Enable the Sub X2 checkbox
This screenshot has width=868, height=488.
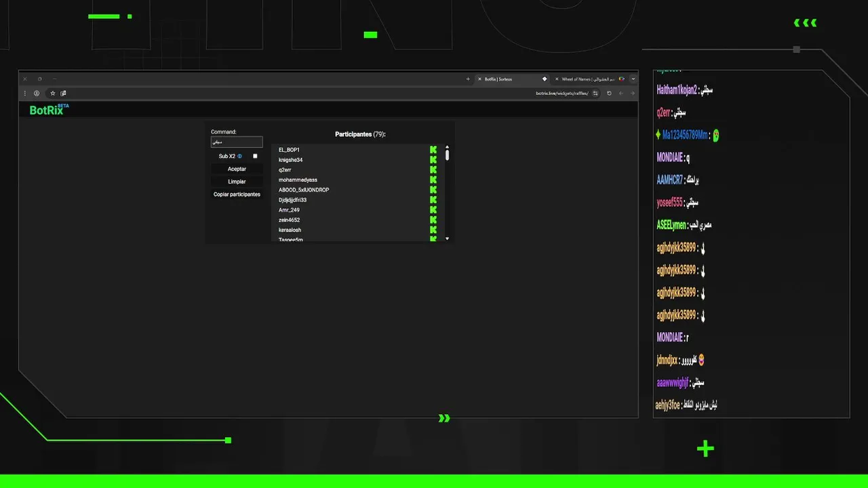(x=256, y=156)
